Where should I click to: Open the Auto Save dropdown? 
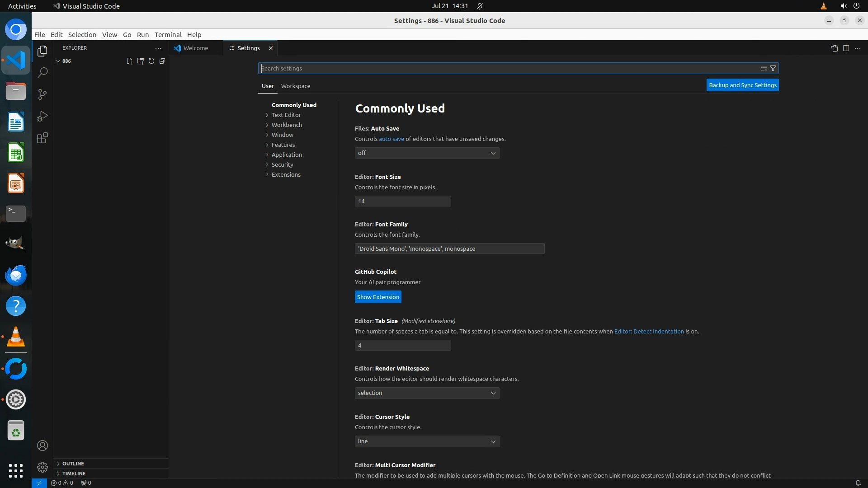tap(427, 153)
